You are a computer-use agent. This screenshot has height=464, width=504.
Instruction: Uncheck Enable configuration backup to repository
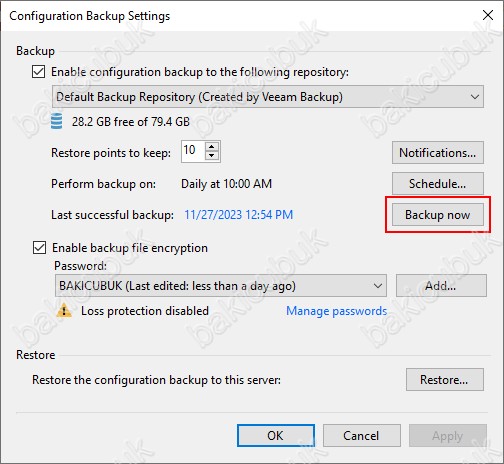[x=39, y=72]
